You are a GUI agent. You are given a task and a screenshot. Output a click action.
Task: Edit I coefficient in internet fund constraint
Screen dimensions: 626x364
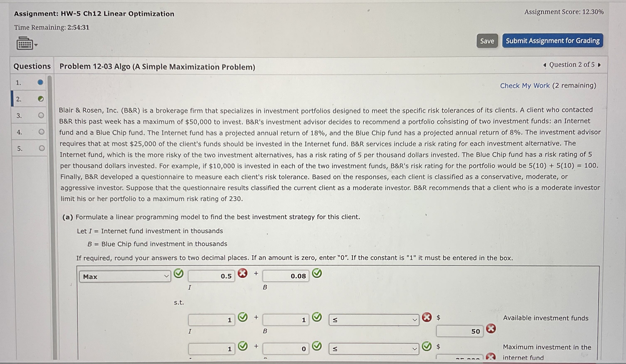211,349
